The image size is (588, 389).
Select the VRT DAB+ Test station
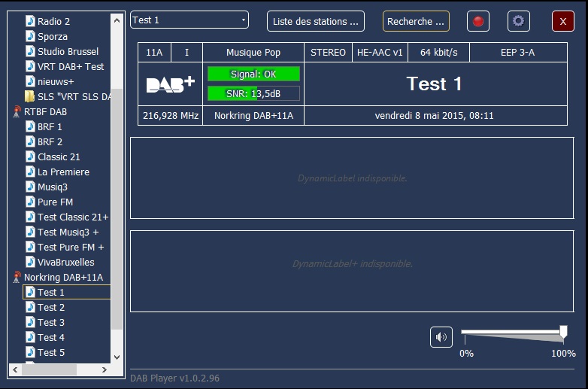(70, 66)
